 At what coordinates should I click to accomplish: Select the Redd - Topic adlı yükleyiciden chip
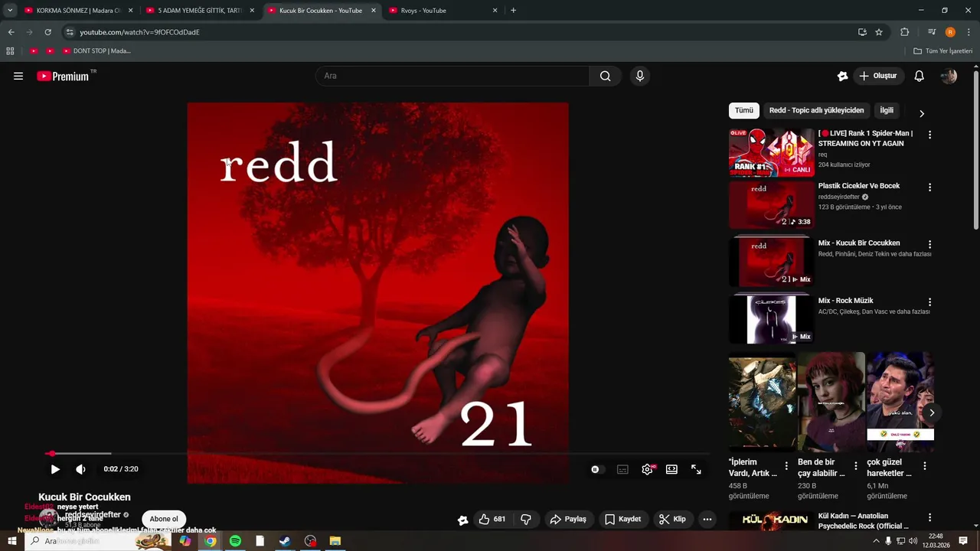(x=816, y=110)
